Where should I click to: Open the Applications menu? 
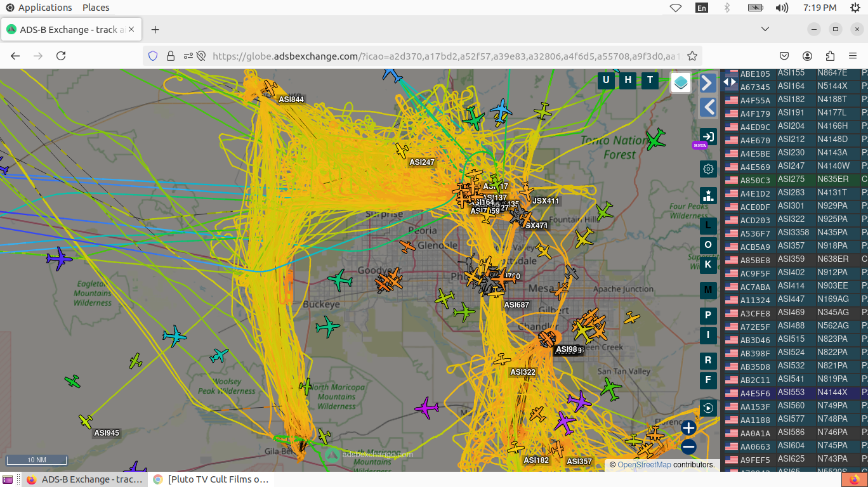(x=39, y=8)
